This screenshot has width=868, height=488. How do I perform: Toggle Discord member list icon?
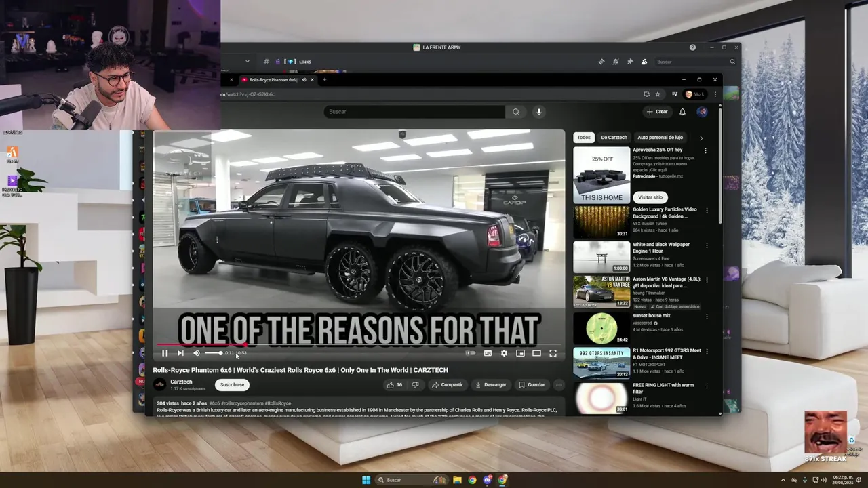(x=644, y=62)
